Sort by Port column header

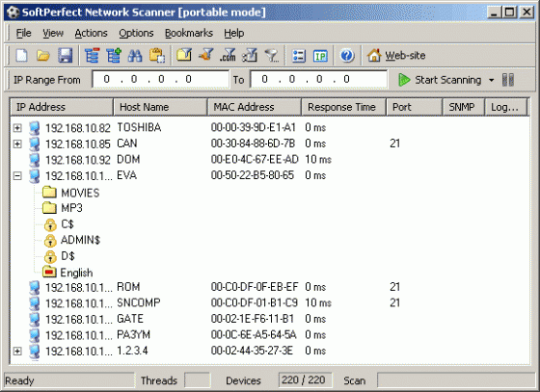[415, 107]
